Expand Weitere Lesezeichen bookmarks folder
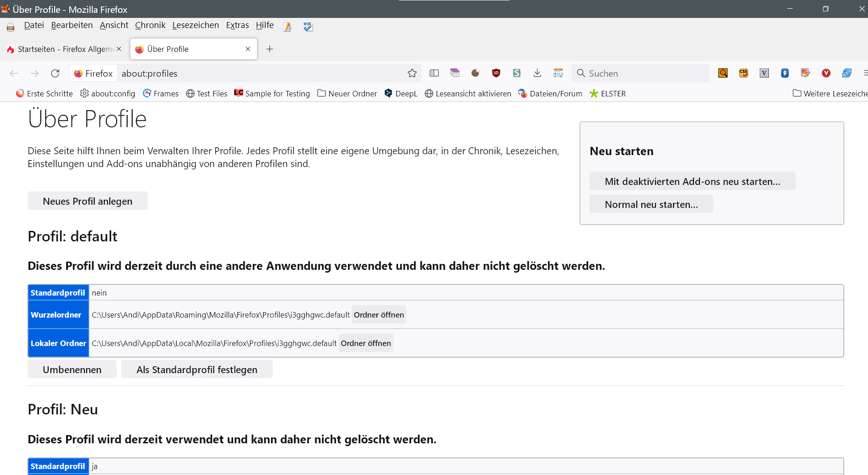Screen dimensions: 868x475 click(830, 94)
